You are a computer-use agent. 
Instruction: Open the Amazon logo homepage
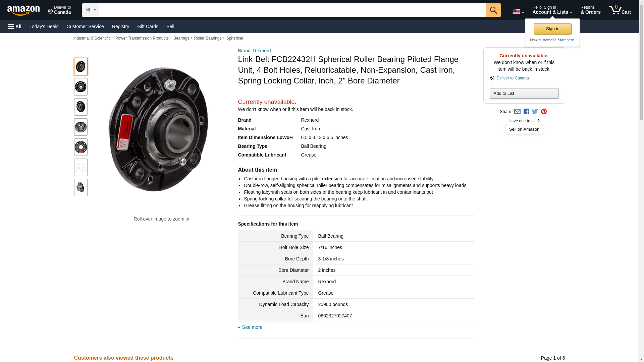pyautogui.click(x=23, y=10)
